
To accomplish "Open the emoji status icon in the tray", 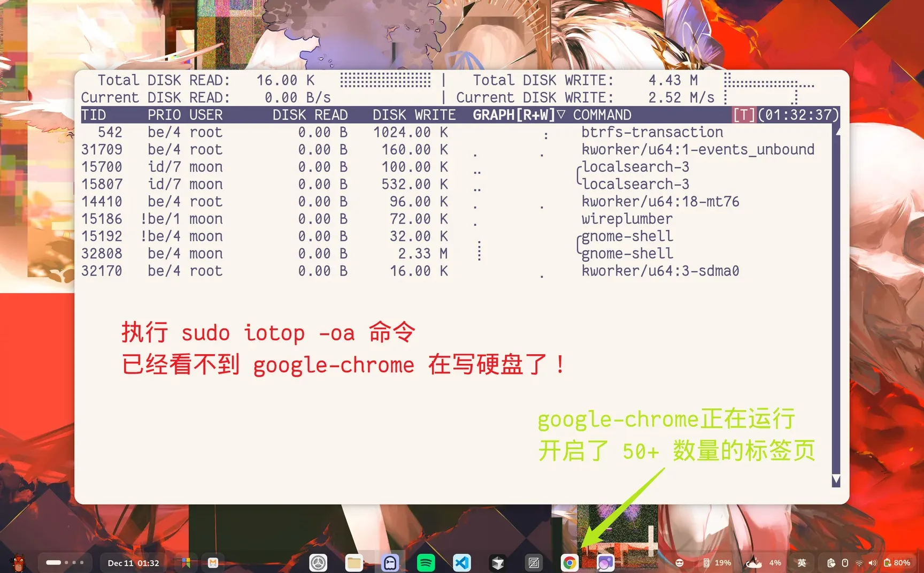I will tap(680, 562).
